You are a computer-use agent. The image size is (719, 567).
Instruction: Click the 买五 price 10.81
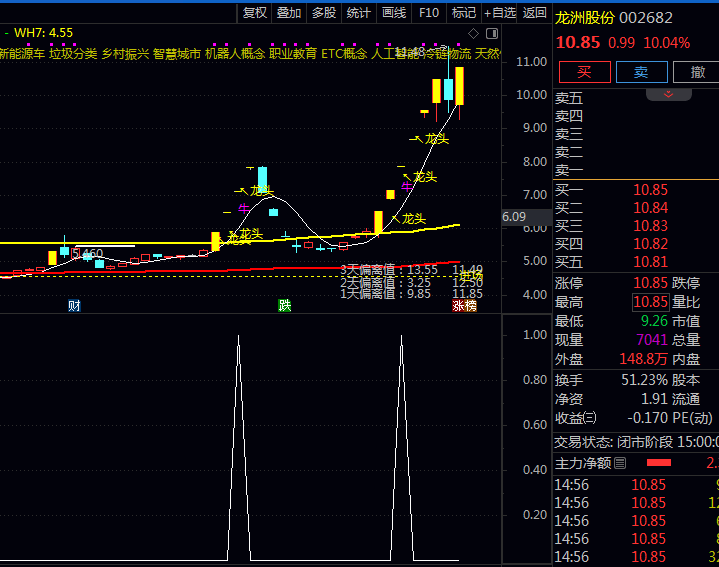pos(650,262)
